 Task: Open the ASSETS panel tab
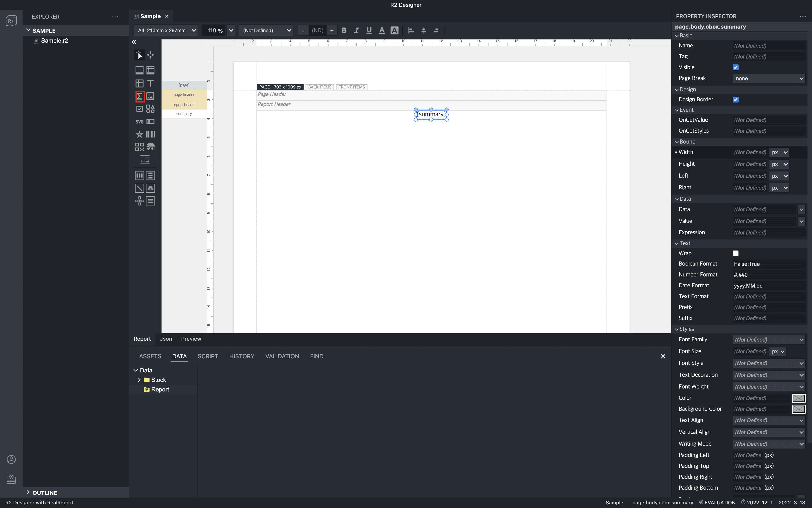point(150,356)
